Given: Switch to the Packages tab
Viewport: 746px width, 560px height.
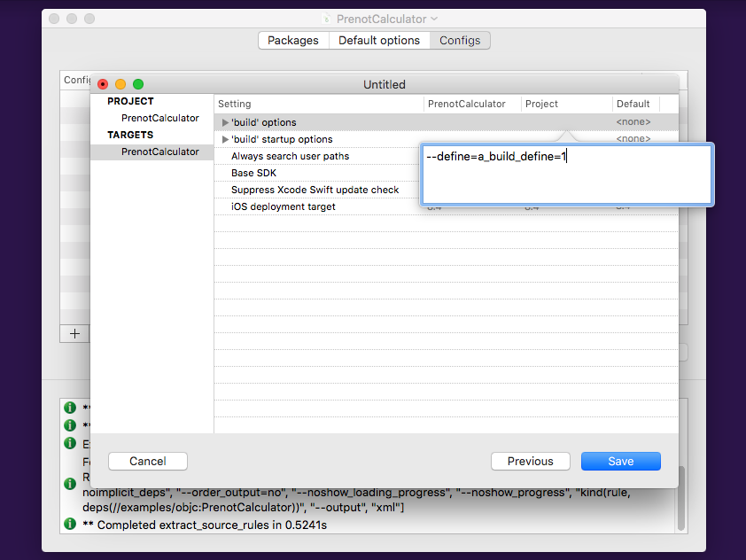Looking at the screenshot, I should coord(293,41).
